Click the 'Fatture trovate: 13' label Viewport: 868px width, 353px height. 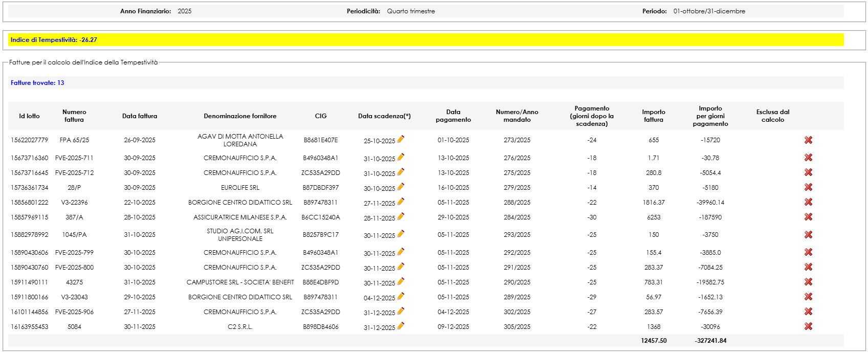pos(37,83)
